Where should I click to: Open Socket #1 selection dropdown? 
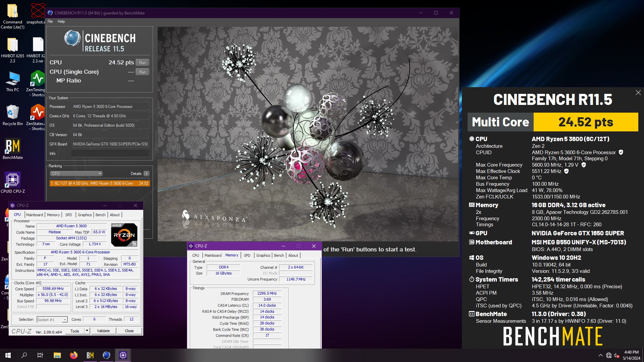tap(52, 320)
